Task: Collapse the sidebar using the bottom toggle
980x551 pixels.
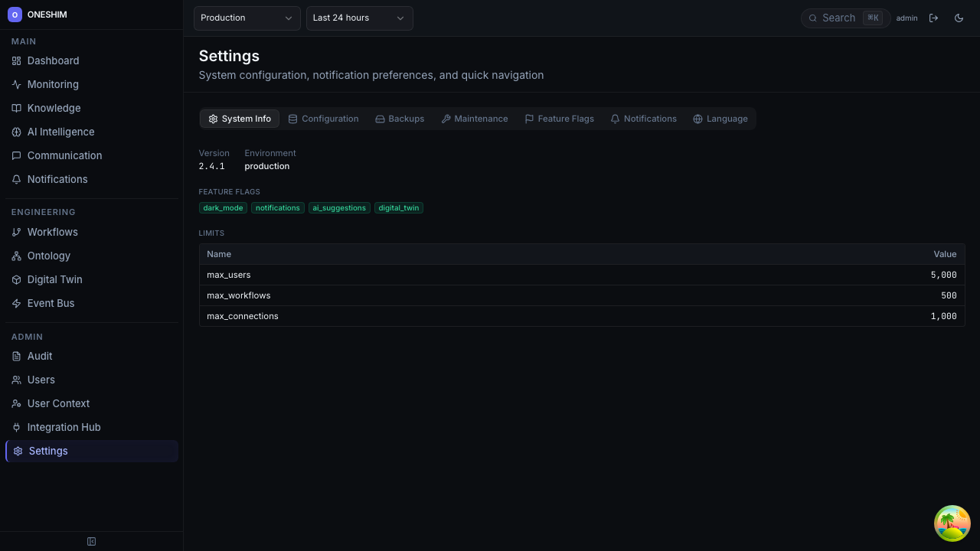Action: pyautogui.click(x=91, y=541)
